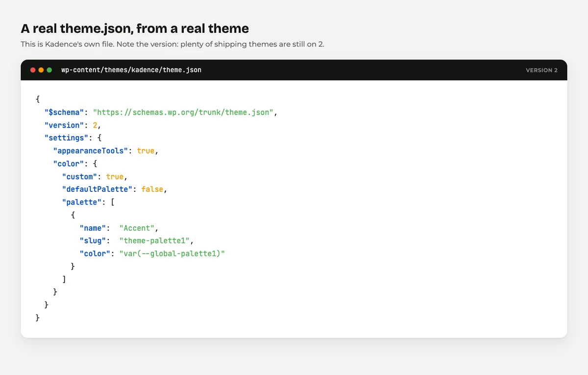Screen dimensions: 588x375
Task: Click the "appearanceTools" key
Action: (x=91, y=151)
